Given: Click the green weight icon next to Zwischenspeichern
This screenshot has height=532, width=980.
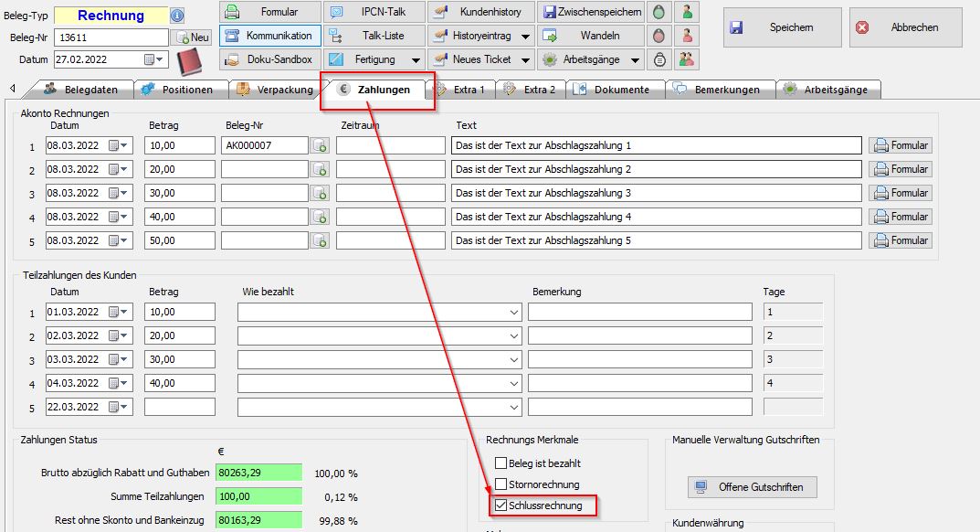Looking at the screenshot, I should tap(659, 12).
